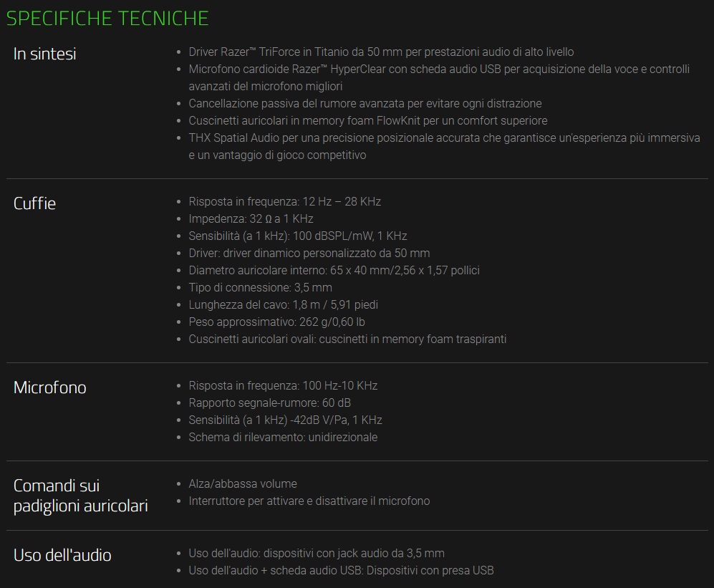Click the Schema di rilevamento unidirezionale line
Image resolution: width=714 pixels, height=588 pixels.
pos(283,437)
